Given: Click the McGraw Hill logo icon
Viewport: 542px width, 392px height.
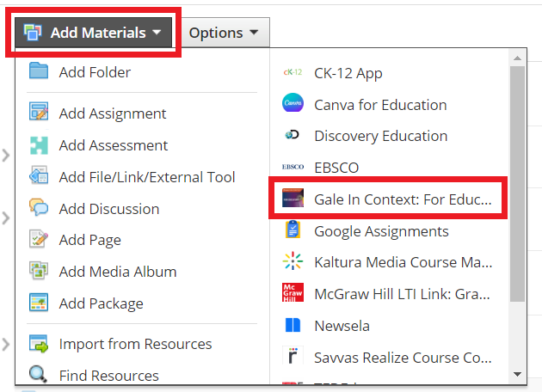Looking at the screenshot, I should pyautogui.click(x=293, y=294).
